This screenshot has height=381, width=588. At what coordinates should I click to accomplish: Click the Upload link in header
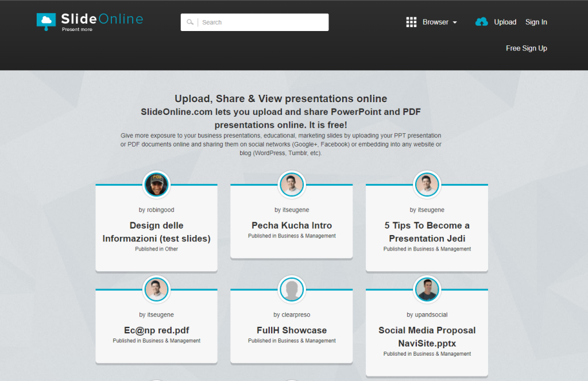click(x=505, y=22)
